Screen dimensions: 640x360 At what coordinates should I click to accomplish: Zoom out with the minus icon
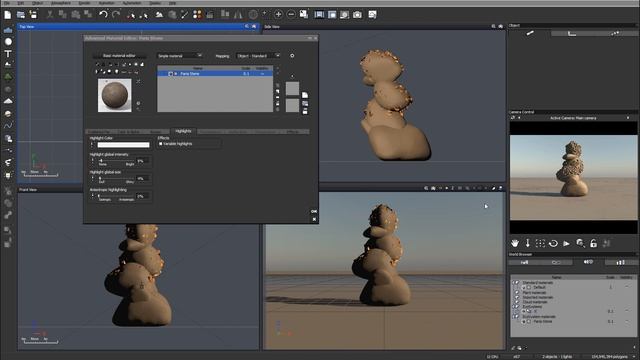pyautogui.click(x=291, y=15)
